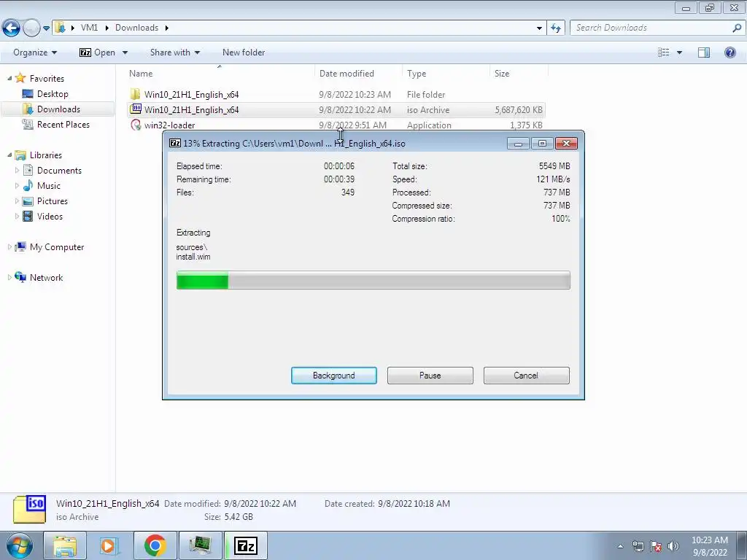This screenshot has width=747, height=560.
Task: Open address bar history dropdown
Action: tap(539, 28)
